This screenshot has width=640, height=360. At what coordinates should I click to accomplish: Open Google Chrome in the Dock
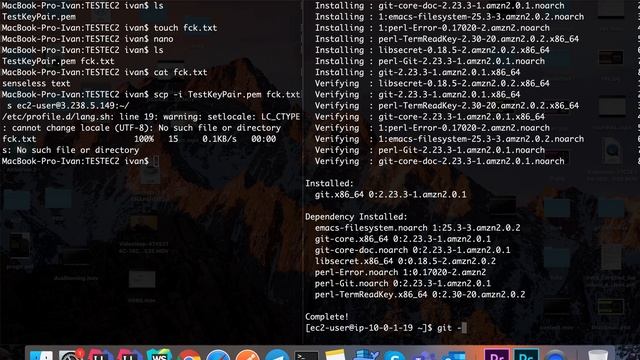[189, 355]
